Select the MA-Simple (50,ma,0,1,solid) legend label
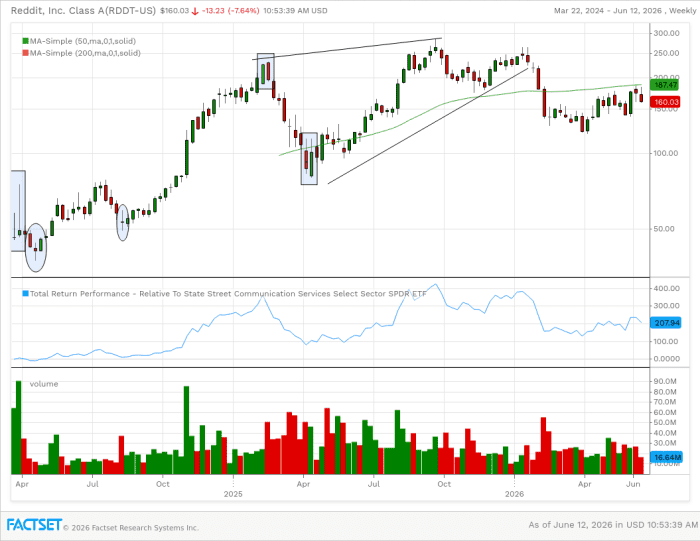 [83, 41]
